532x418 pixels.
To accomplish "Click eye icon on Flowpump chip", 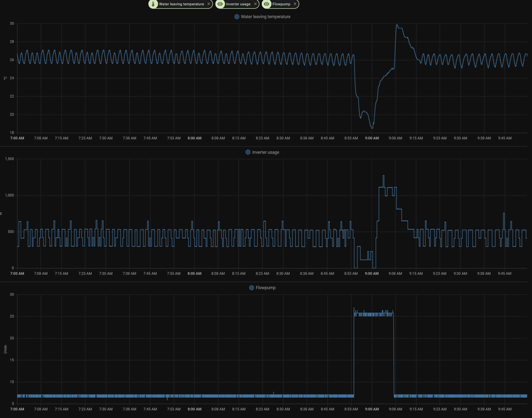I will coord(267,4).
